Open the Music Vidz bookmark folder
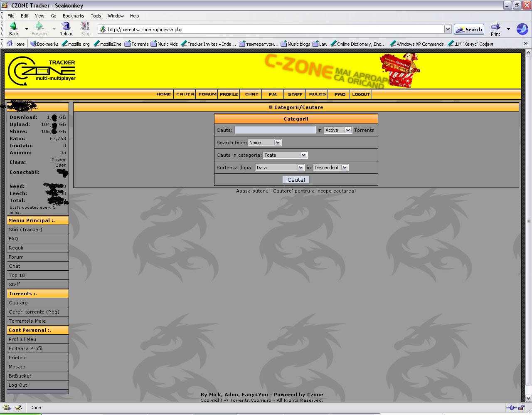 (x=164, y=44)
